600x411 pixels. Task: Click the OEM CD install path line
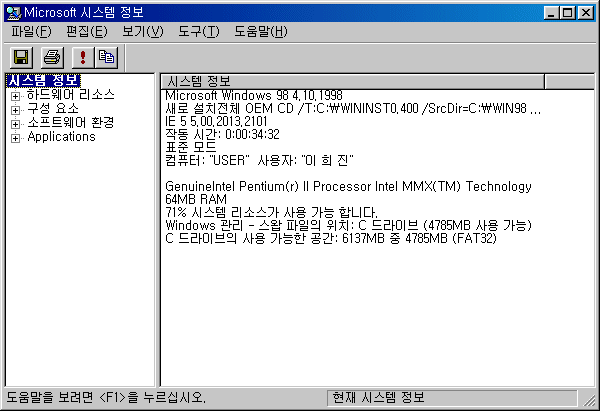[353, 109]
